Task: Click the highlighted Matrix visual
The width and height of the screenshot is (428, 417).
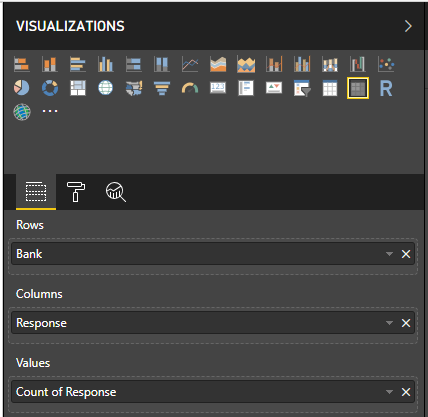Action: pyautogui.click(x=358, y=88)
